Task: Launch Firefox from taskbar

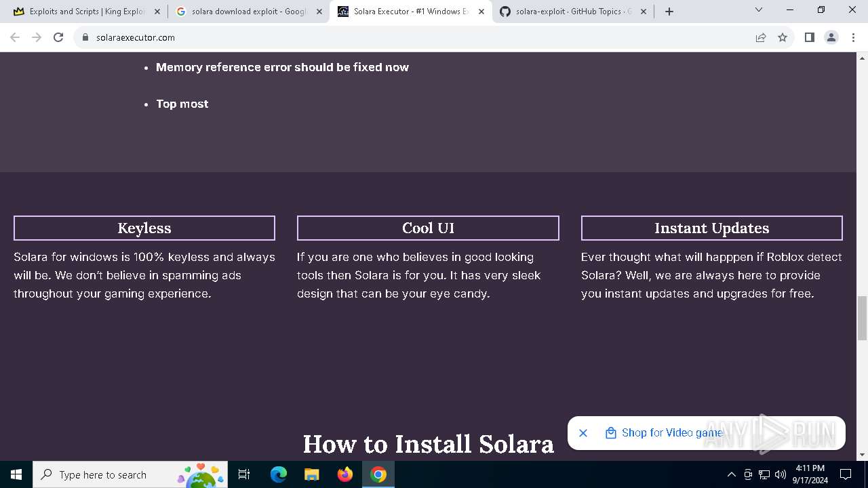Action: point(344,474)
